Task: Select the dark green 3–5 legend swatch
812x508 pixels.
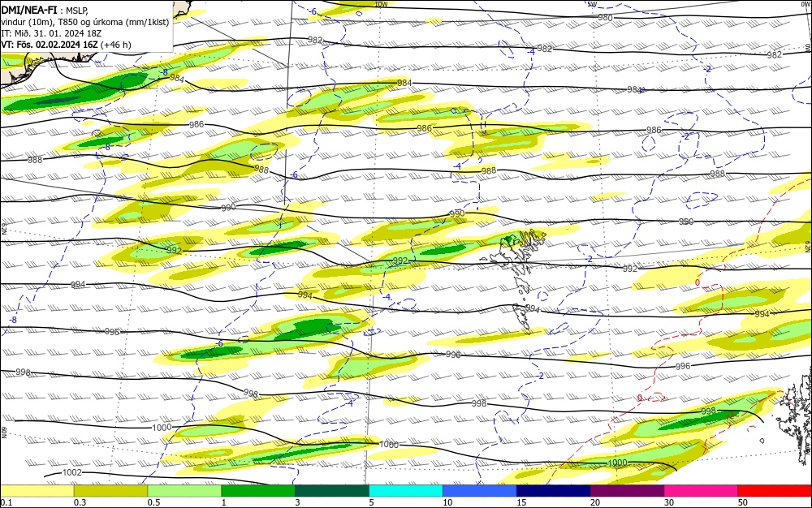Action: point(332,491)
